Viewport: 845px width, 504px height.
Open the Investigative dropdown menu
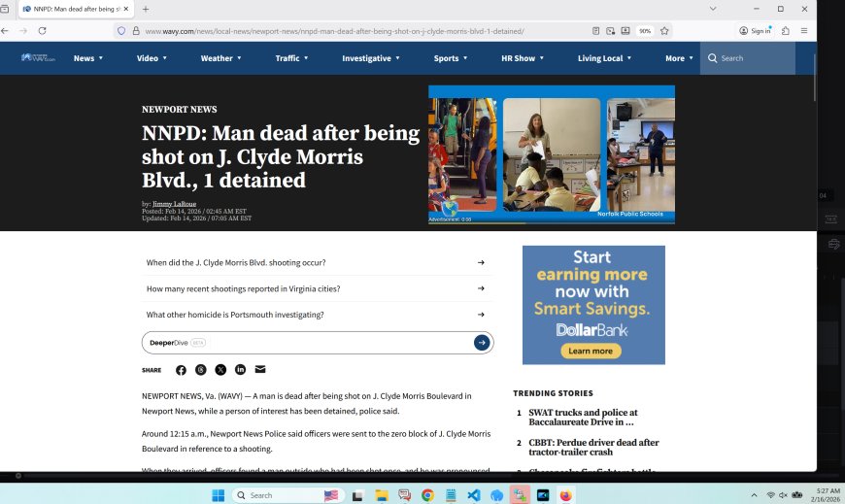tap(370, 58)
